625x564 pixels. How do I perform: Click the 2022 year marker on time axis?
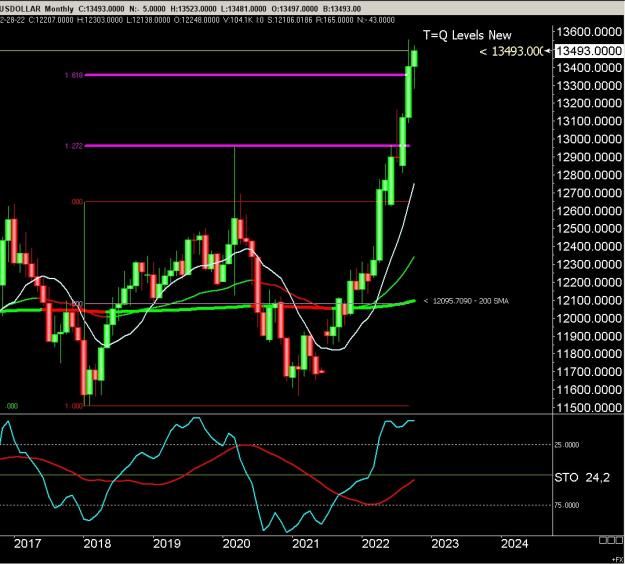tap(375, 544)
